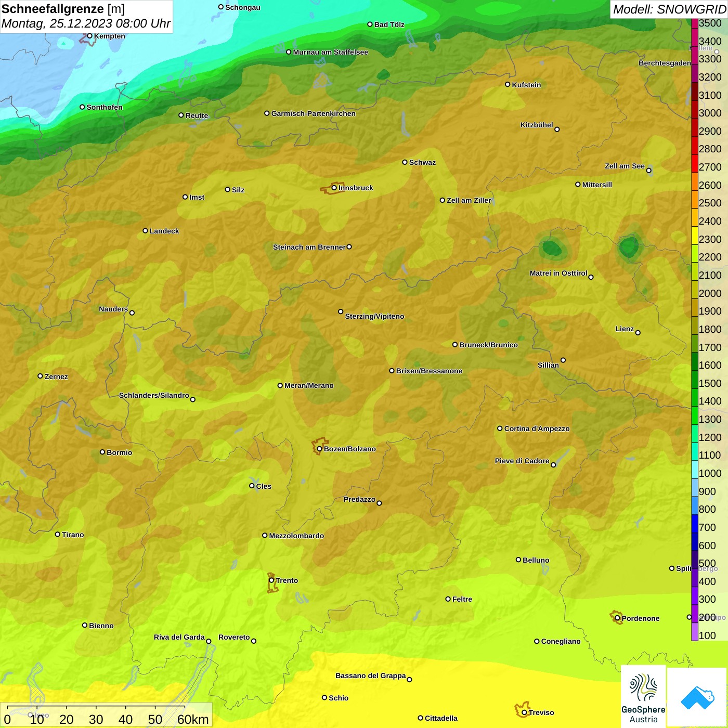Click the '60km' scale bar label
This screenshot has width=728, height=728.
point(193,719)
